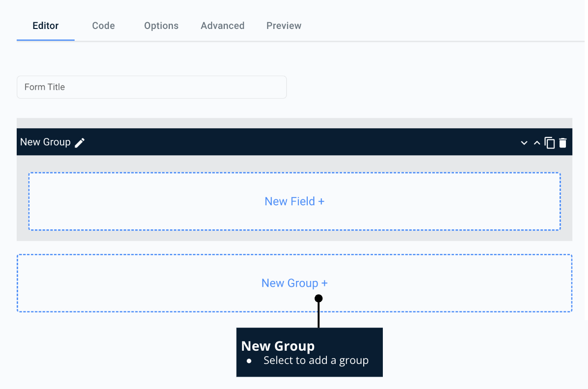Click the bullet marker in the tooltip

[x=249, y=361]
